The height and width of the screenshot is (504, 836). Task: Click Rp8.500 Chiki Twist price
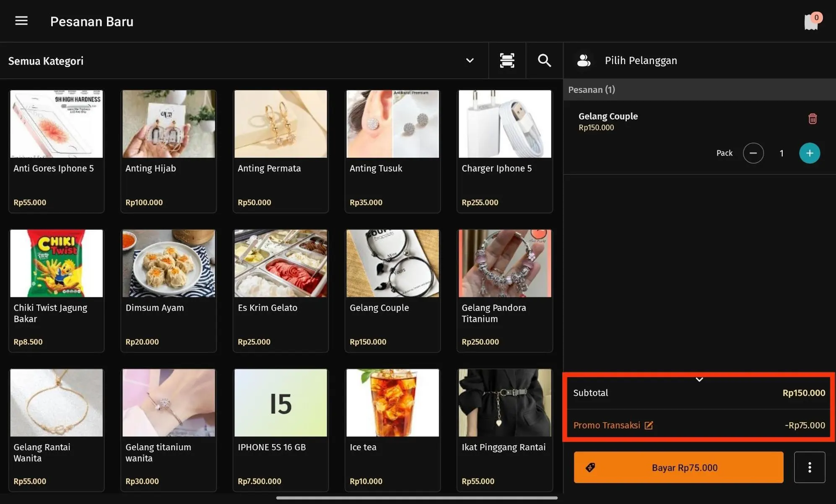(28, 342)
